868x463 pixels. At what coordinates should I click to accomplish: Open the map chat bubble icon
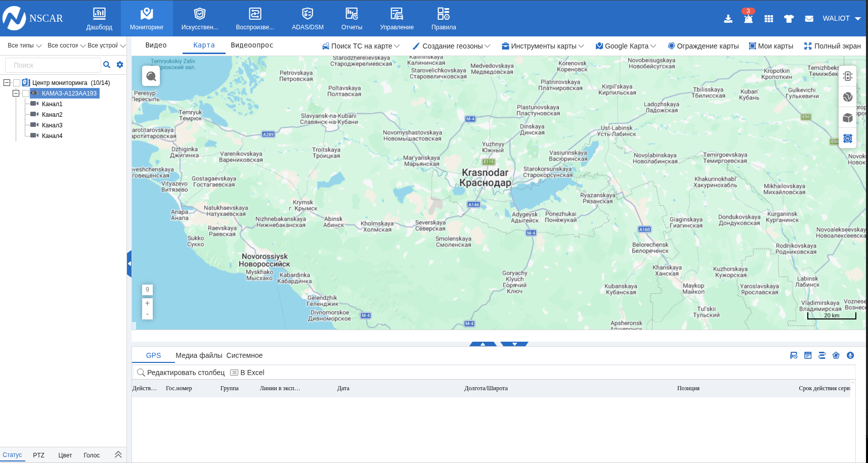click(151, 76)
